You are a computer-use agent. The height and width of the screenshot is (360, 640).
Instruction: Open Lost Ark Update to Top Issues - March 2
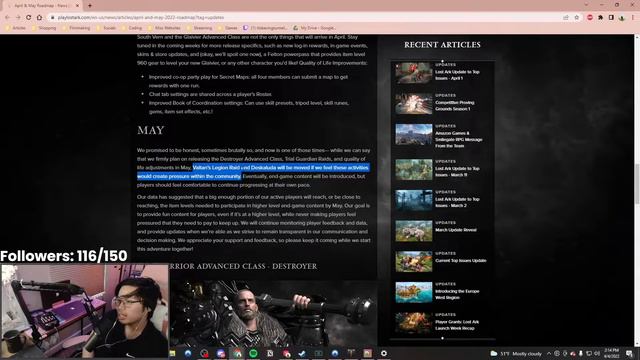(457, 202)
